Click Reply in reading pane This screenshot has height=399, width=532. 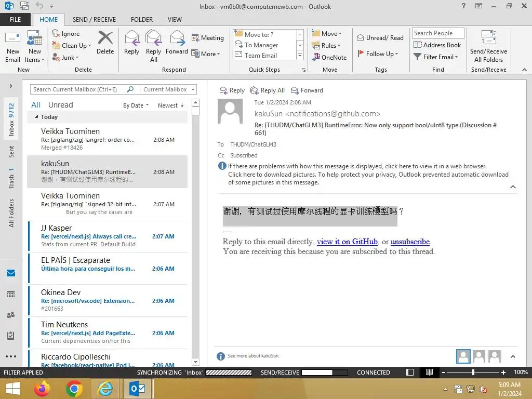tap(232, 90)
